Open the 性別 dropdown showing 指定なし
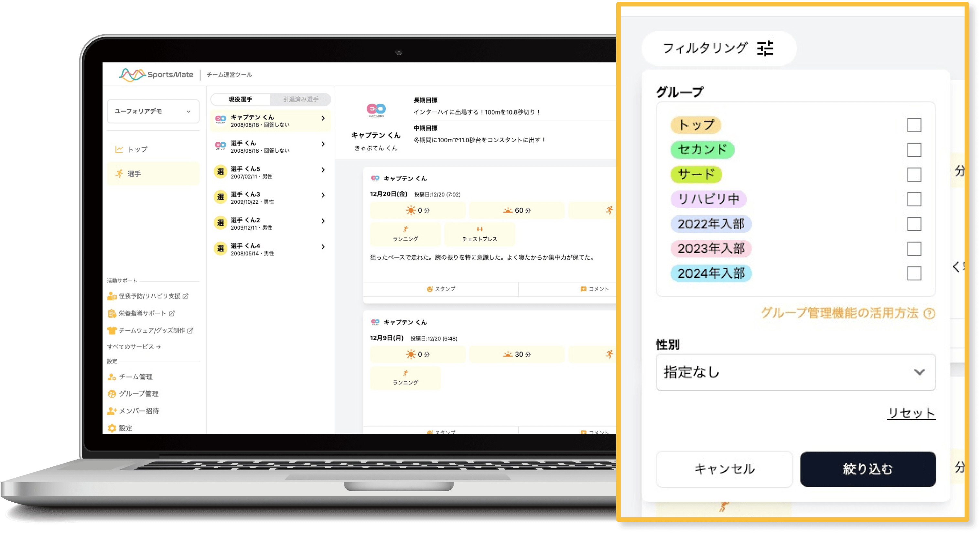Viewport: 980px width, 533px height. point(795,372)
